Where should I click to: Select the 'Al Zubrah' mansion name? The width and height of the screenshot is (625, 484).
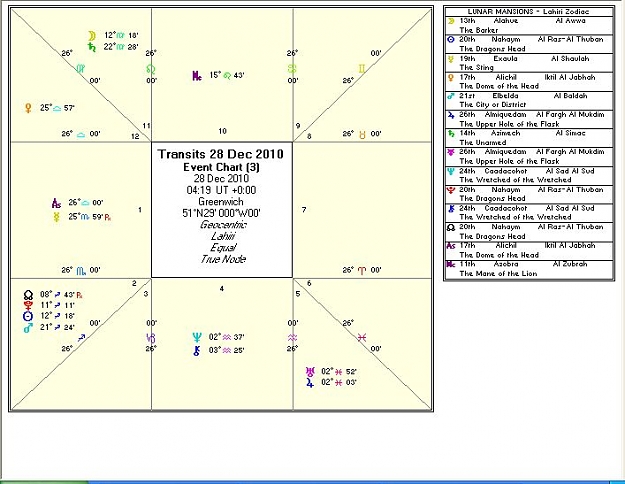570,264
